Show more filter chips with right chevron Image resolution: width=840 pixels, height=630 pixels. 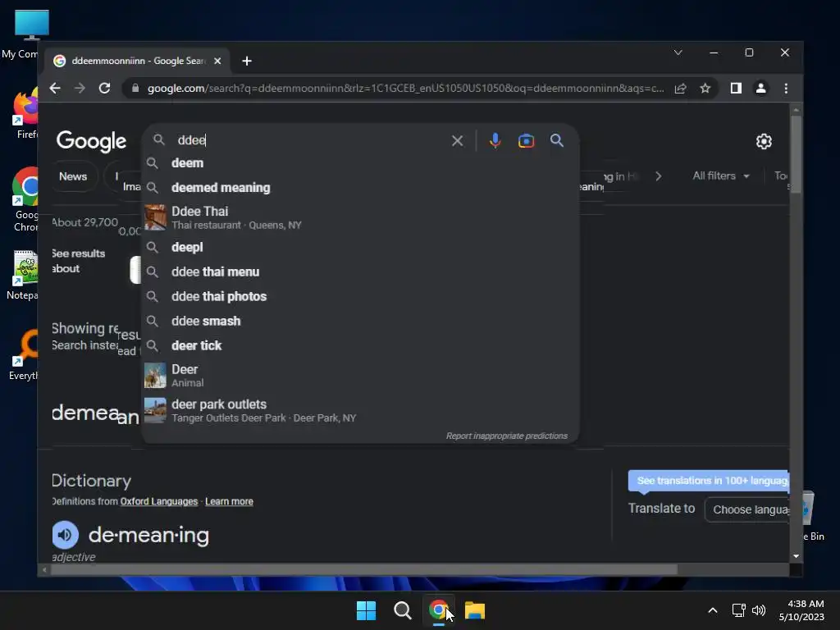pyautogui.click(x=659, y=176)
